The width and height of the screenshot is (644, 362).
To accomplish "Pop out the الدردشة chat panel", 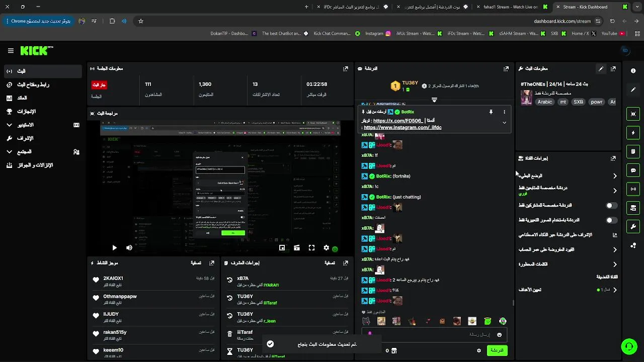I will [506, 68].
